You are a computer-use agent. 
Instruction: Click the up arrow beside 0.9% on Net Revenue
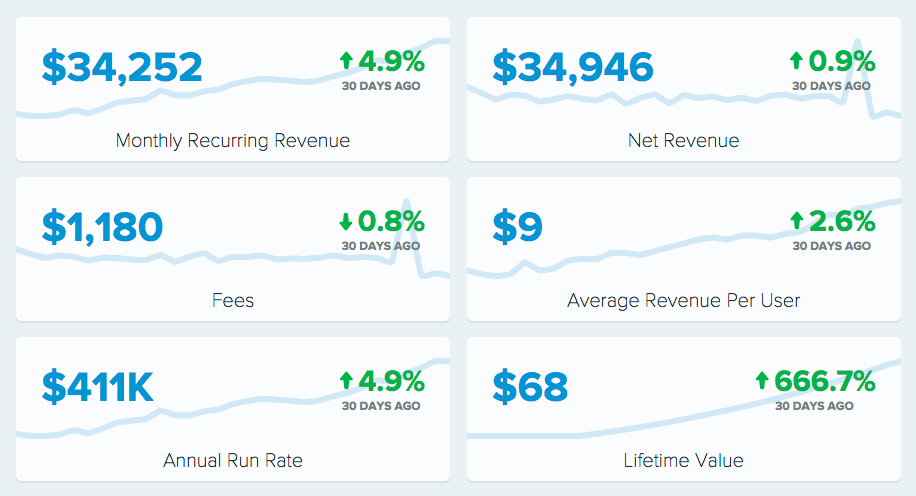click(x=797, y=62)
